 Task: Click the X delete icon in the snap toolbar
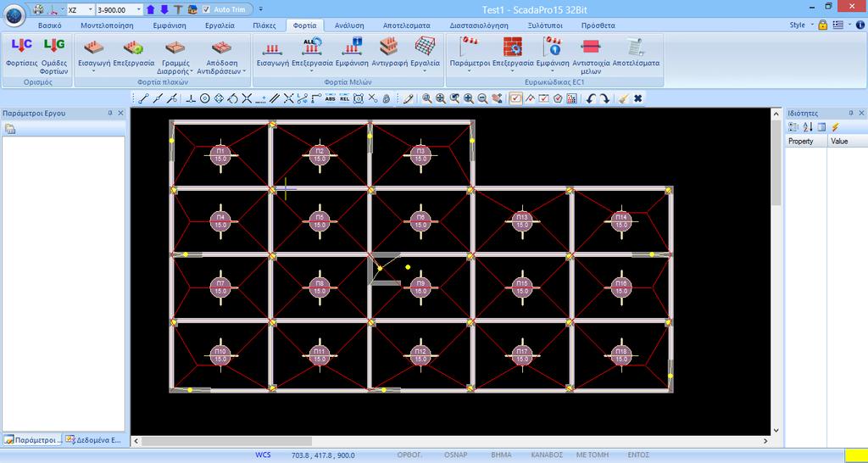point(637,98)
